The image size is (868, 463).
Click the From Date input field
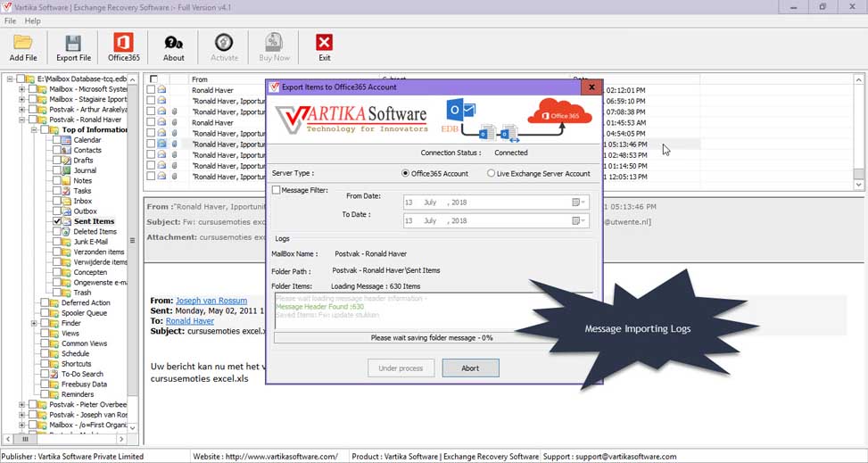[496, 203]
